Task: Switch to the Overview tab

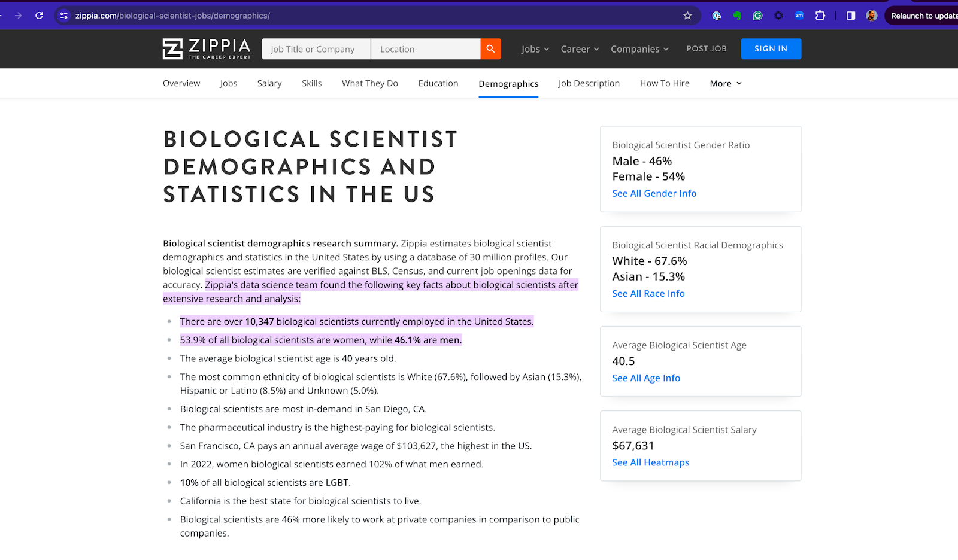Action: click(181, 83)
